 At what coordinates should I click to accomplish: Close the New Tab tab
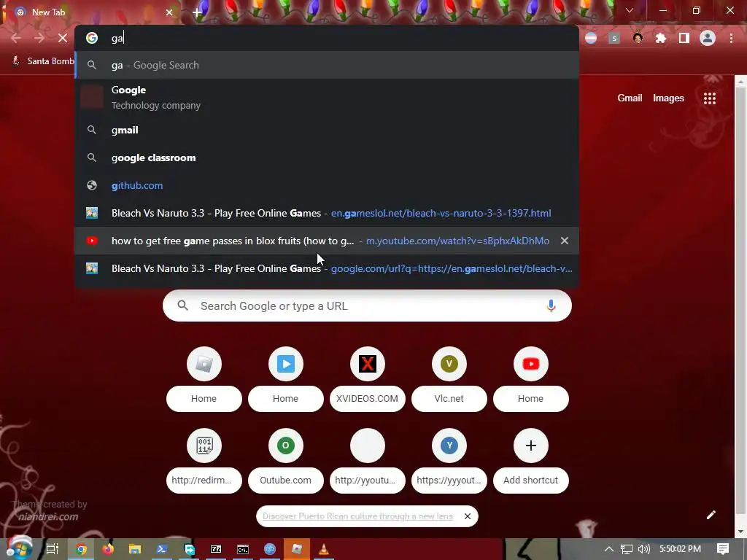pyautogui.click(x=169, y=12)
